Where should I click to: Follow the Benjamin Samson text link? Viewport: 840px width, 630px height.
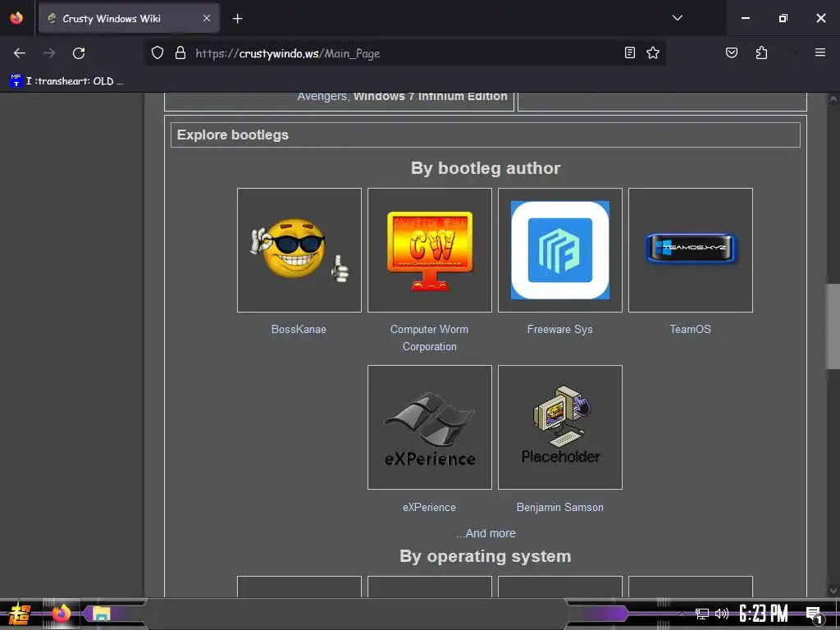559,507
